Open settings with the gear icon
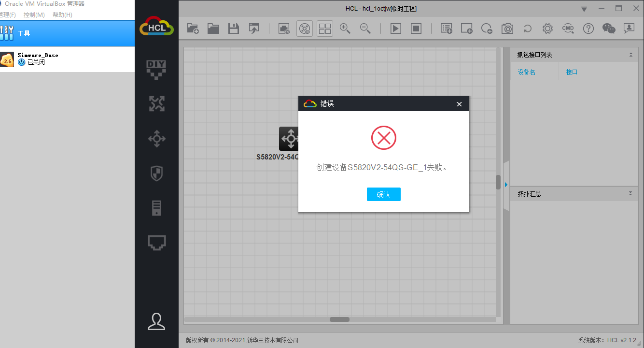644x348 pixels. click(547, 29)
